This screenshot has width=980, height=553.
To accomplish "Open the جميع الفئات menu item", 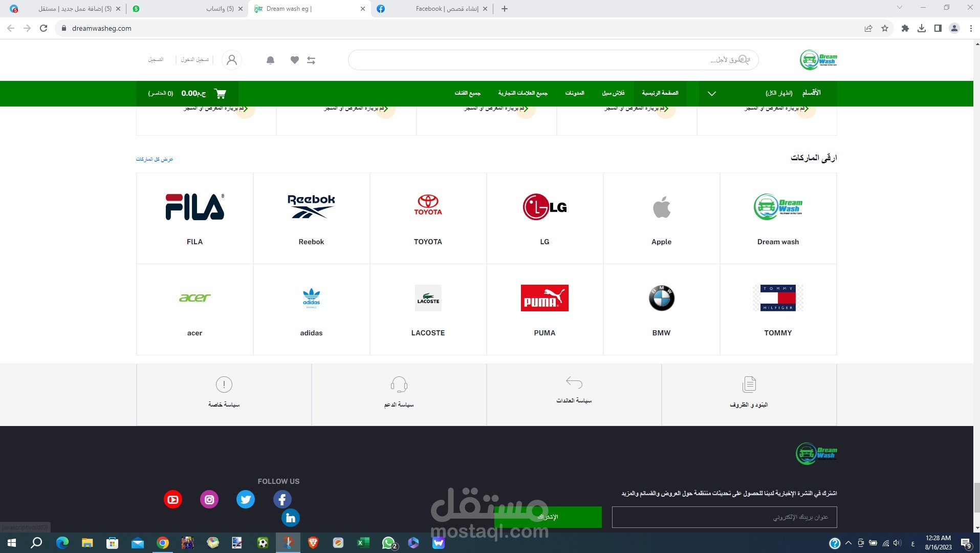I will pyautogui.click(x=468, y=93).
